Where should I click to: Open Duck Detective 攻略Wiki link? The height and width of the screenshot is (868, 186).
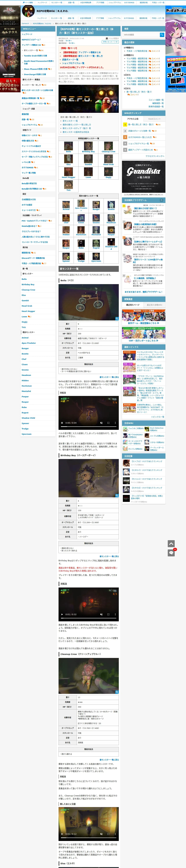pyautogui.click(x=157, y=429)
